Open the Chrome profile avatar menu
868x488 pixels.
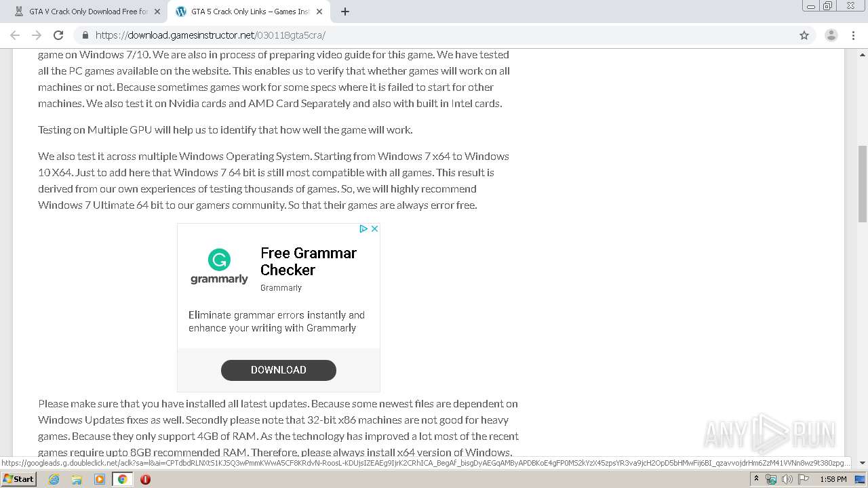coord(831,35)
